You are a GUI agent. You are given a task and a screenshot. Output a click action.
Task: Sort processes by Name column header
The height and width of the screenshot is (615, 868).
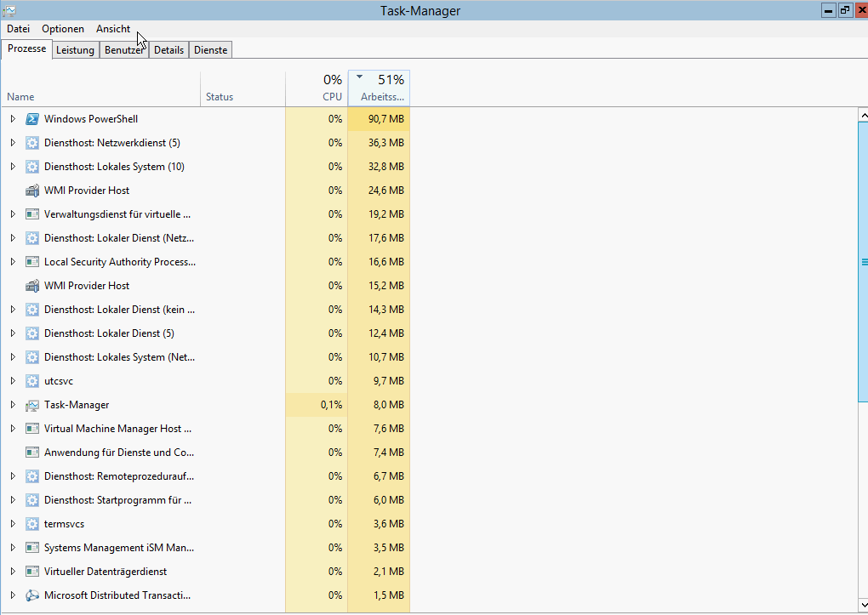(100, 88)
